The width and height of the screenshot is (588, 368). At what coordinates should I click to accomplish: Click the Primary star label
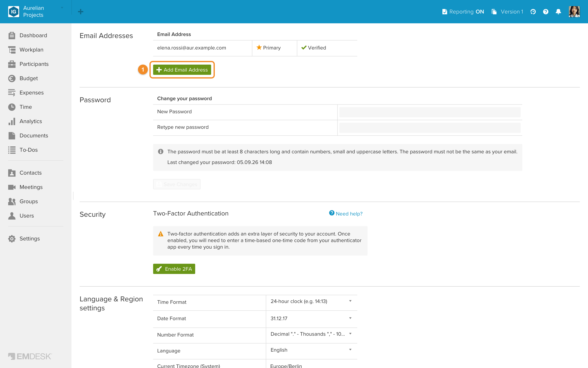[269, 48]
